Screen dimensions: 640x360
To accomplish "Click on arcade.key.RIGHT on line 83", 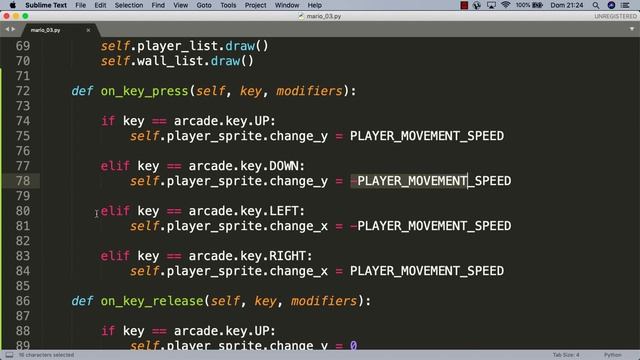I will tap(247, 256).
